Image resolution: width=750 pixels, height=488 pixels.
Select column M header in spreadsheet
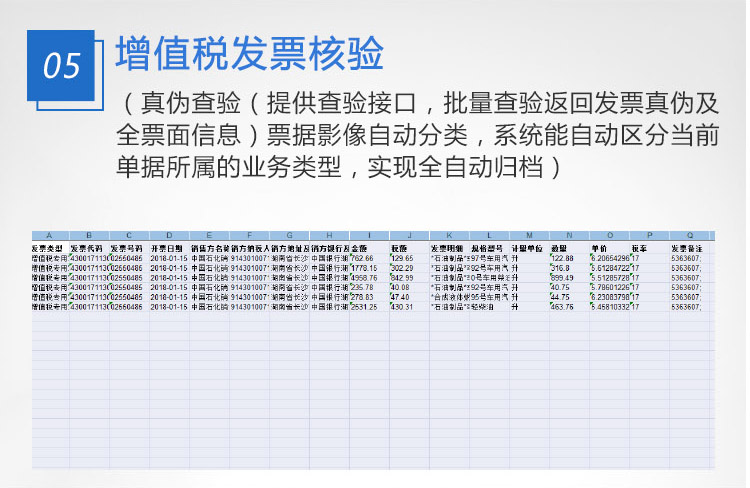(529, 235)
